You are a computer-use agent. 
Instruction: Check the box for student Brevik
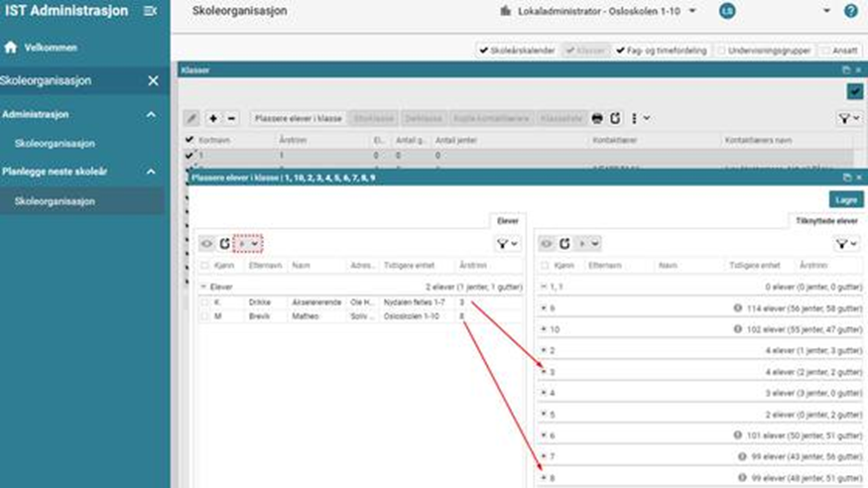[205, 316]
